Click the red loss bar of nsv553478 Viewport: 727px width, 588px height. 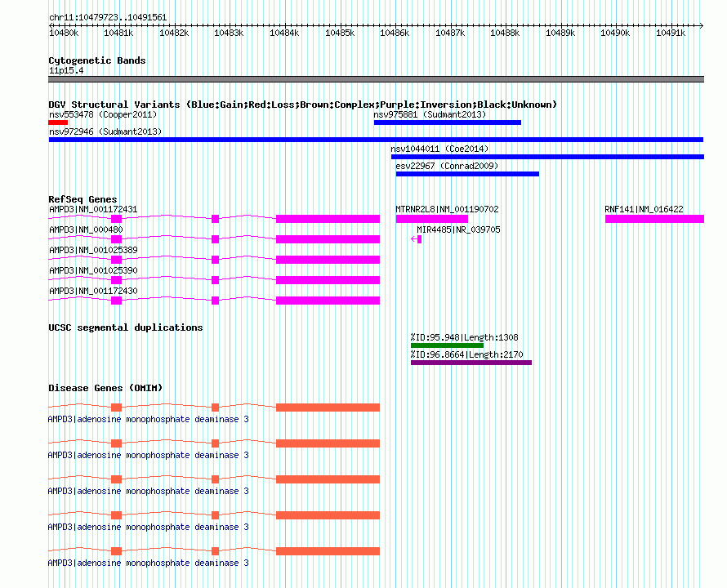pyautogui.click(x=58, y=122)
